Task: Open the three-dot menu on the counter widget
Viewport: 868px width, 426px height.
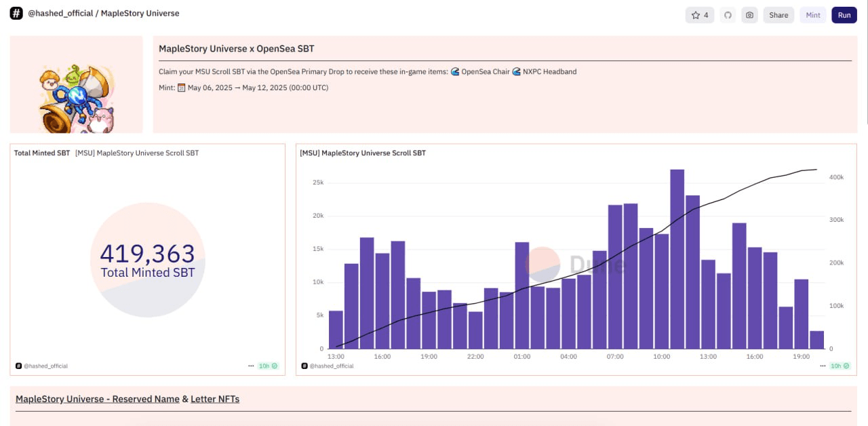Action: [x=252, y=366]
